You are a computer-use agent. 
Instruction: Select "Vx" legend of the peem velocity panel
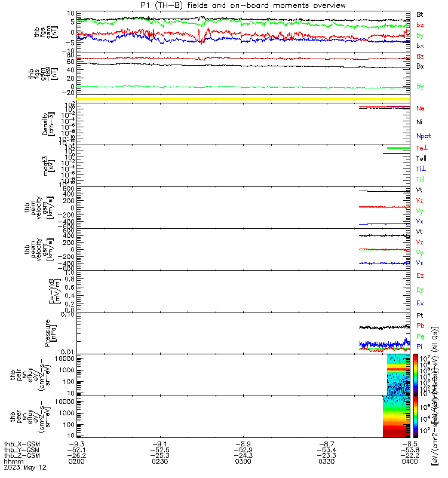(420, 263)
